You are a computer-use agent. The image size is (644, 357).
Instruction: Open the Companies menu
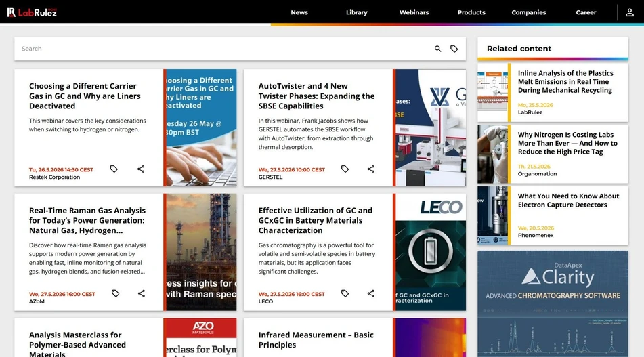click(529, 12)
